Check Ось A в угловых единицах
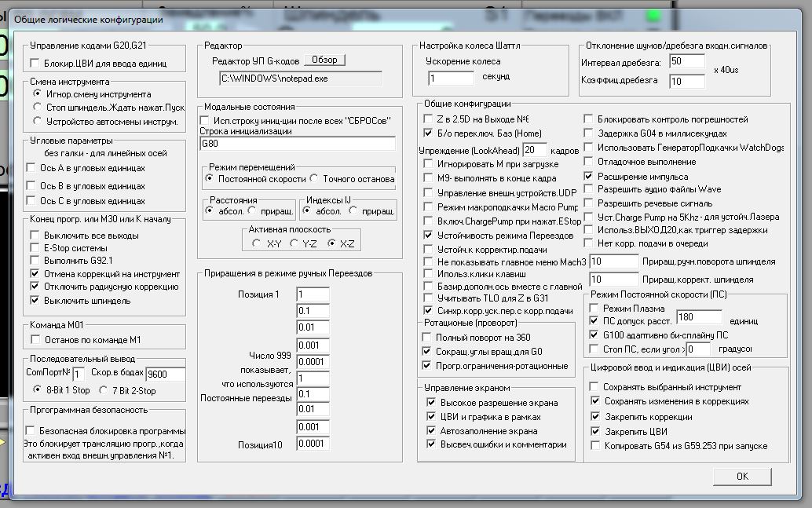The image size is (812, 508). pyautogui.click(x=31, y=168)
